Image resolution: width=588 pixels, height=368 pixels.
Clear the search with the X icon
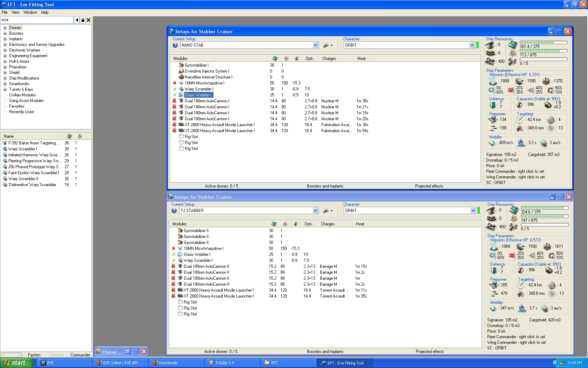tap(89, 20)
